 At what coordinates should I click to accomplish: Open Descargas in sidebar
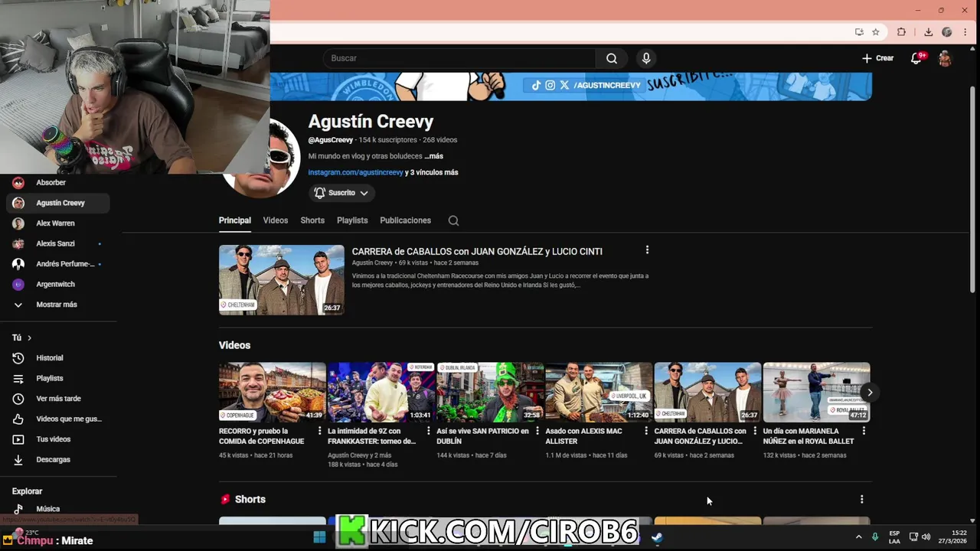[58, 459]
